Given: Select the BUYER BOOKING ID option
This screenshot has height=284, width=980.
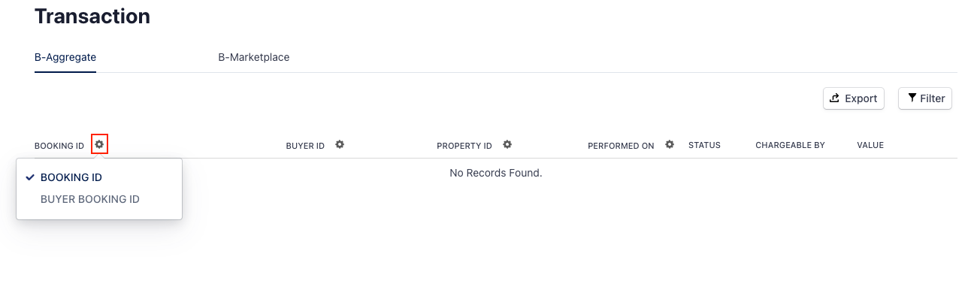Looking at the screenshot, I should [x=90, y=199].
